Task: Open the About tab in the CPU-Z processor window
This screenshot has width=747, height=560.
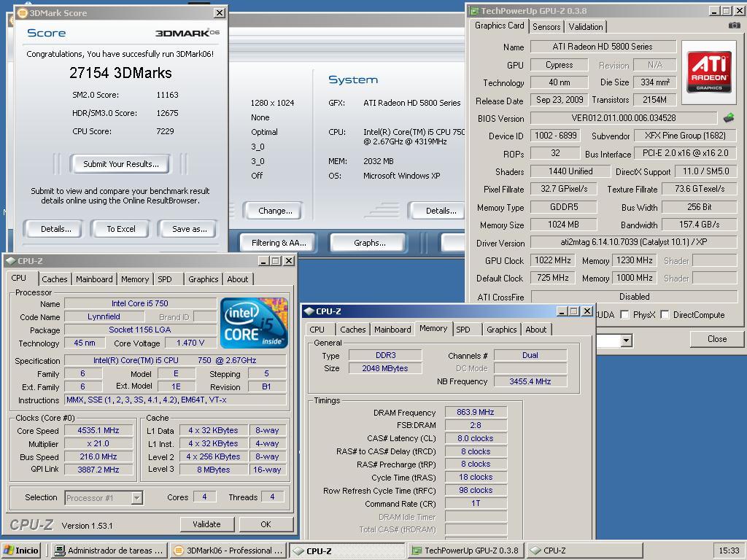Action: [x=237, y=279]
